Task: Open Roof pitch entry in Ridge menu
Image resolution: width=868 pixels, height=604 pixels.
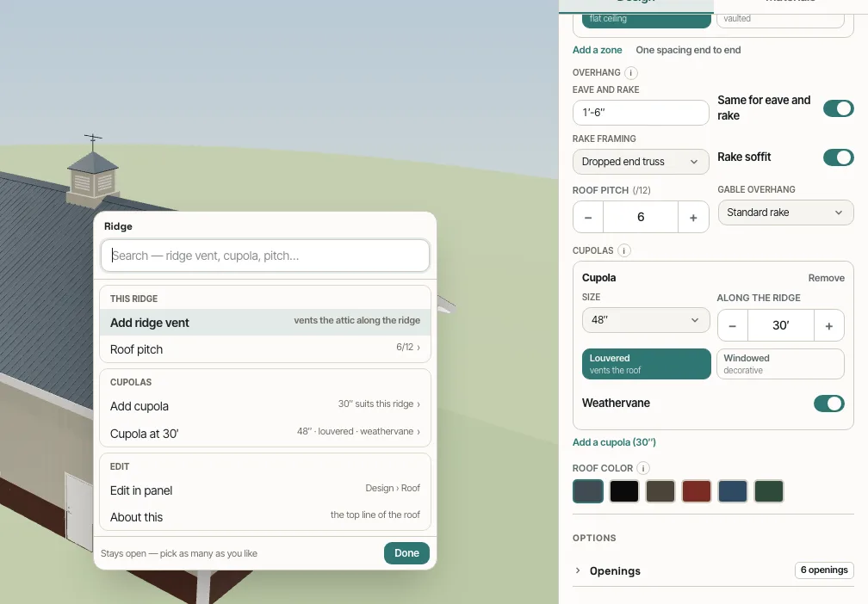Action: (x=265, y=349)
